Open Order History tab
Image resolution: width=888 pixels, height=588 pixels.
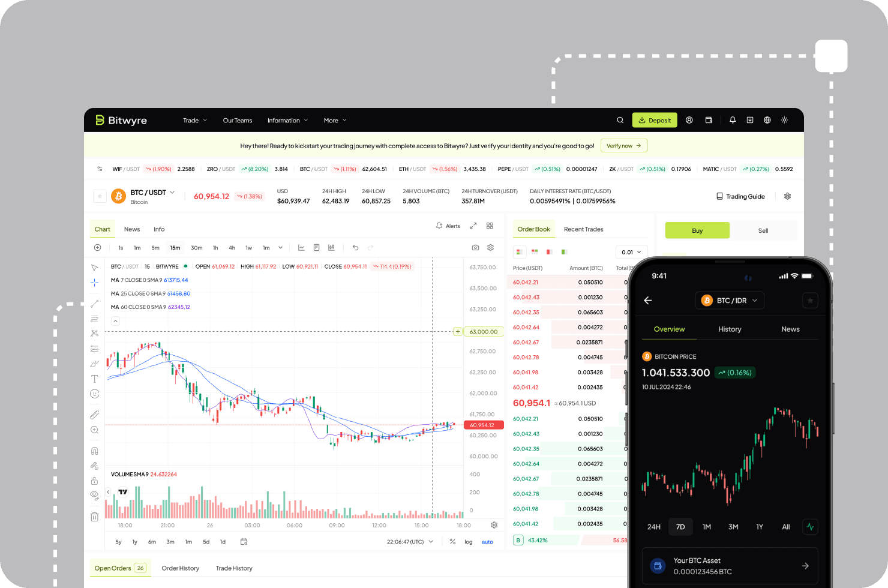pos(181,568)
